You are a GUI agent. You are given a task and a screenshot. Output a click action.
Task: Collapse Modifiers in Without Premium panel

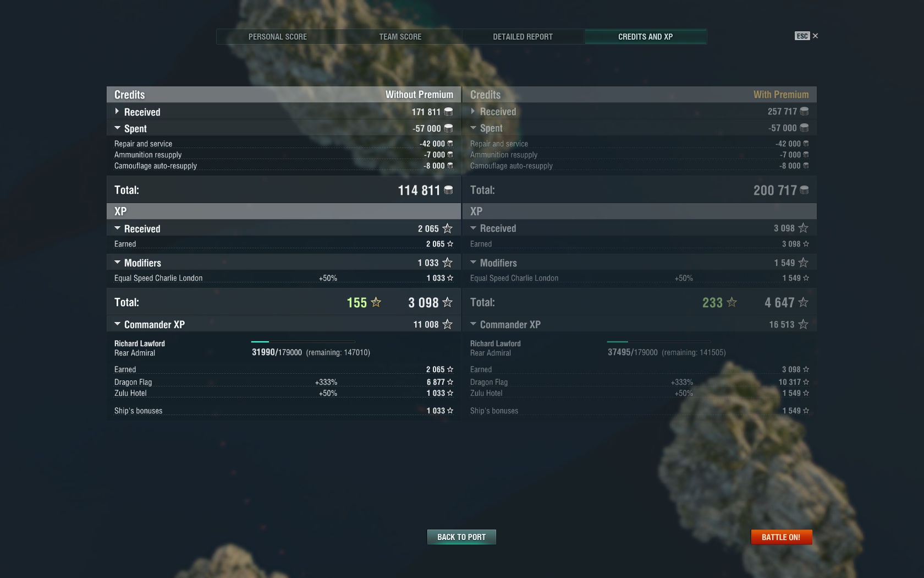click(x=117, y=263)
